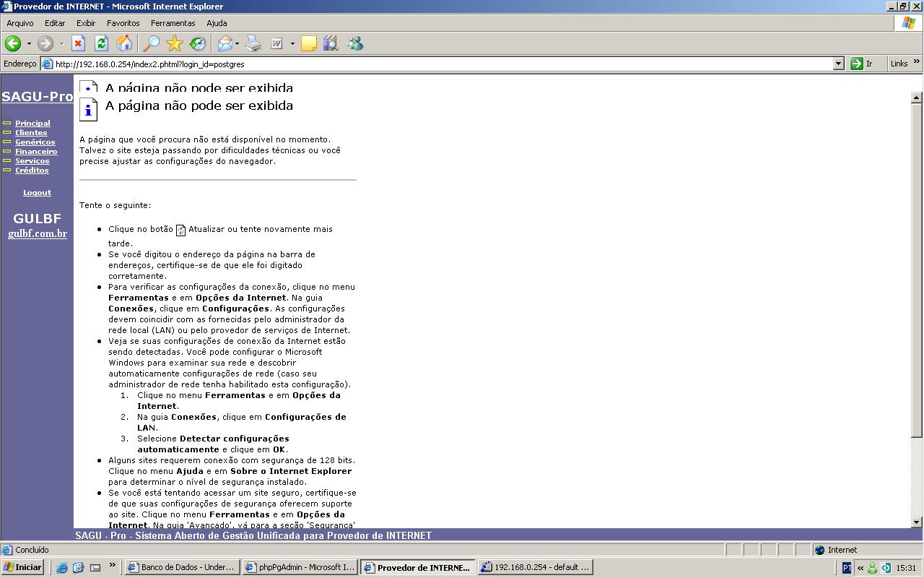The height and width of the screenshot is (578, 924).
Task: Open the Back history dropdown arrow
Action: click(29, 44)
